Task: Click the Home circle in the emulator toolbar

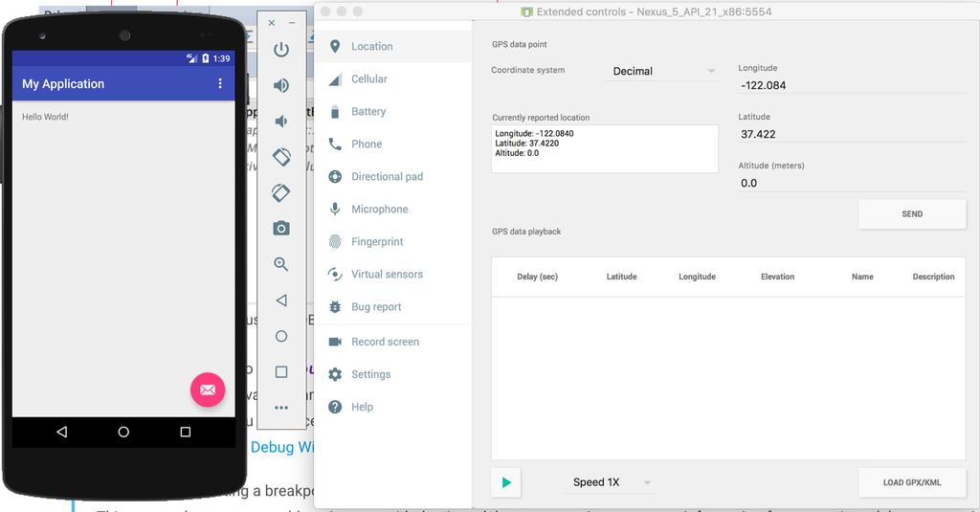Action: click(x=281, y=336)
